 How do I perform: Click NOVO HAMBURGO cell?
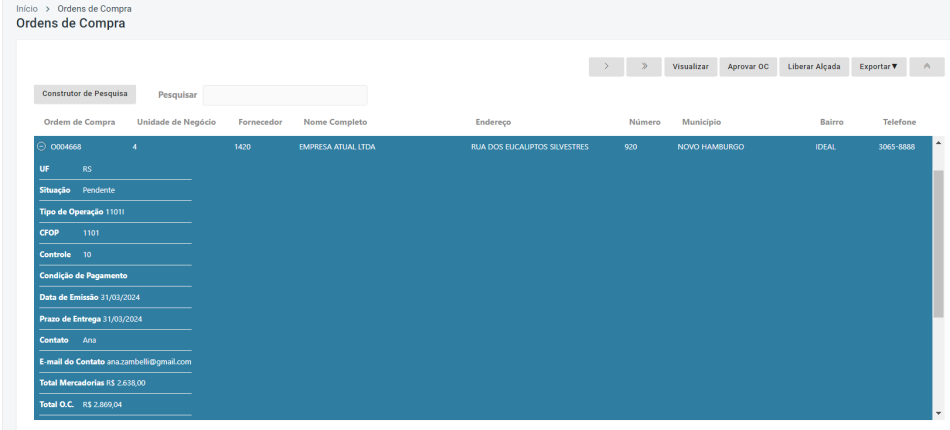(x=711, y=147)
